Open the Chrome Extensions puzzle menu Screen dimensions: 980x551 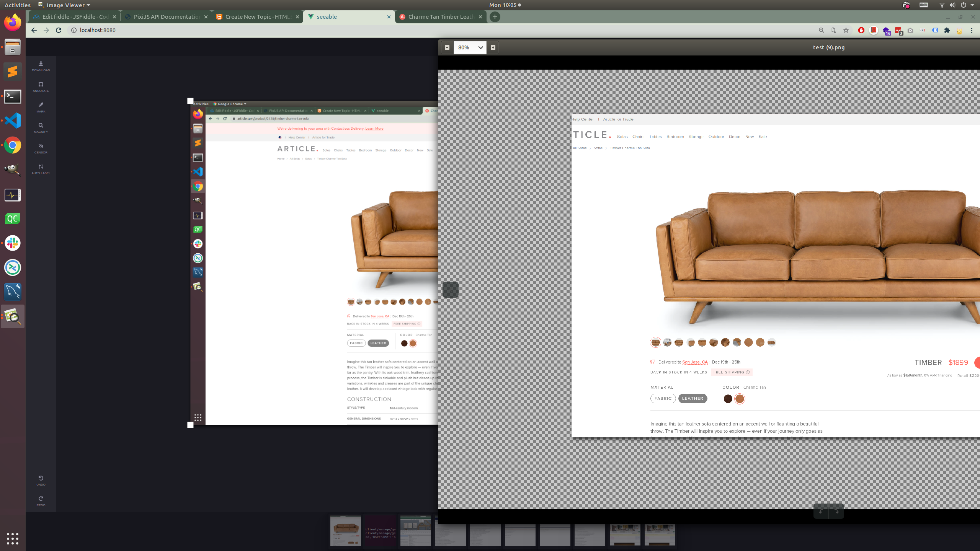947,30
